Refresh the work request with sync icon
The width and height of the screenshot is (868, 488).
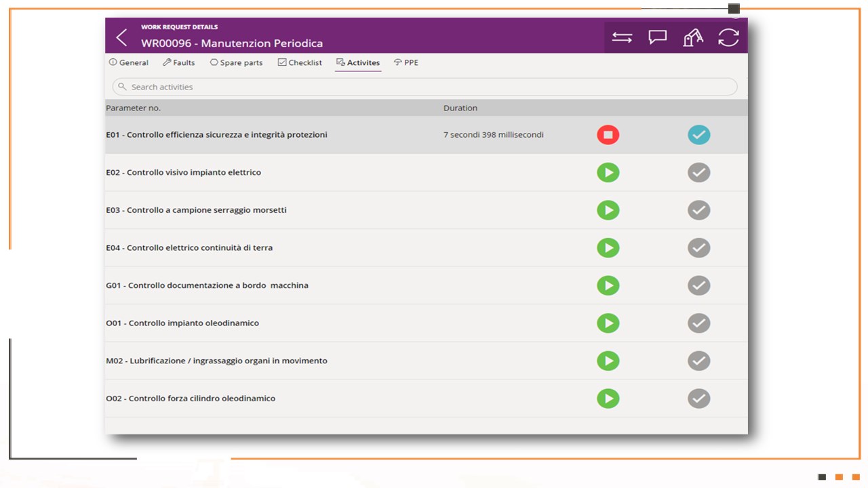728,37
